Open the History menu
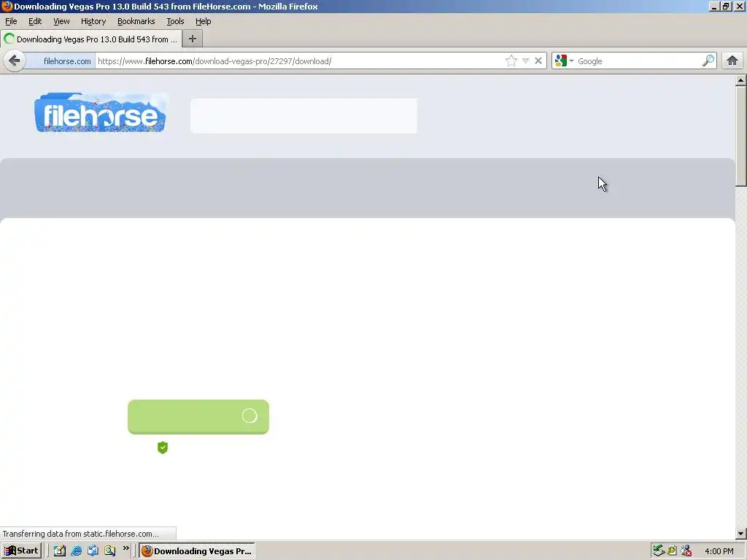Screen dimensions: 747x560 pyautogui.click(x=93, y=21)
